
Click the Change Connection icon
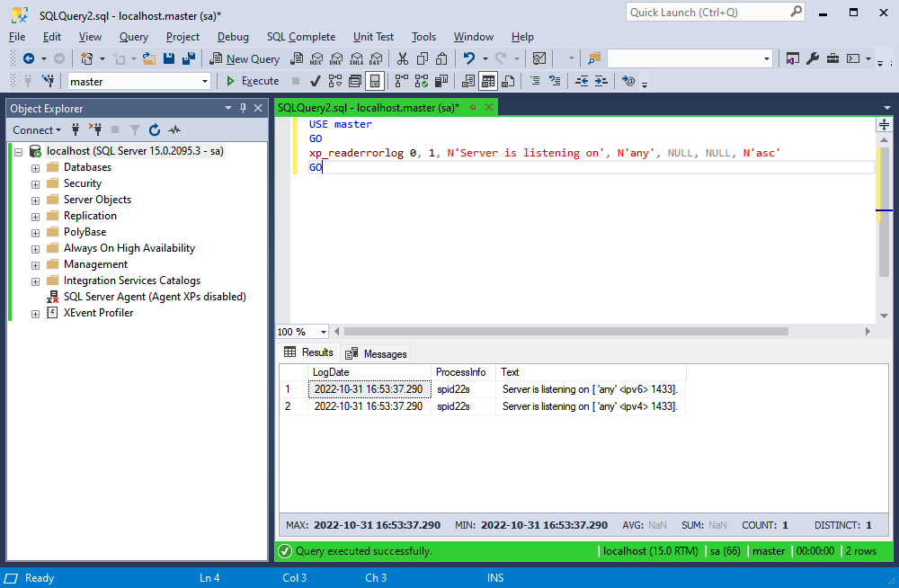click(x=49, y=81)
